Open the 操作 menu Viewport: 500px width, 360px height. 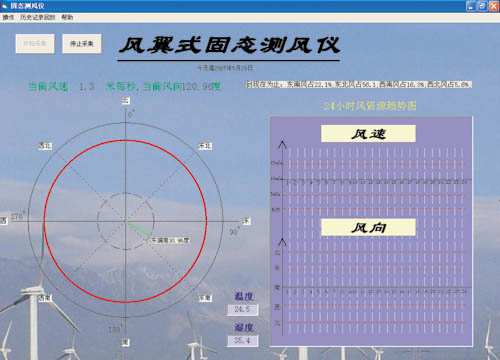click(x=8, y=17)
